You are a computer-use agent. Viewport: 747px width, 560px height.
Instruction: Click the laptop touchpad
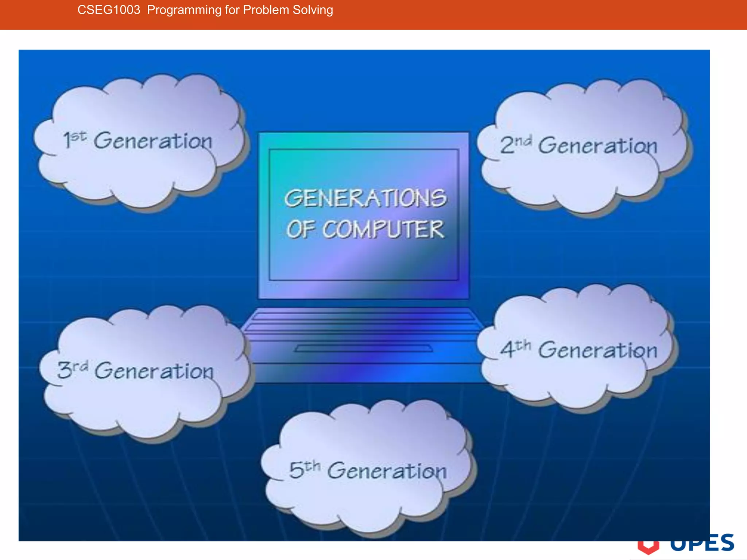(364, 349)
